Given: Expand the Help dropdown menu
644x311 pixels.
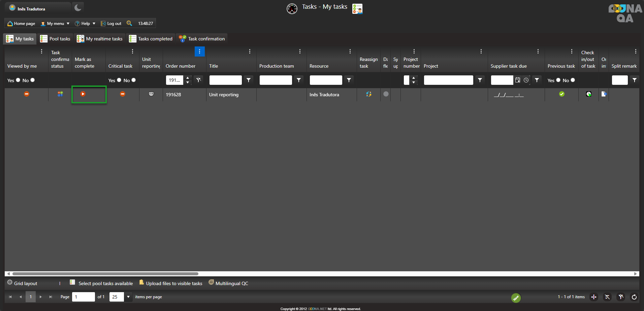Looking at the screenshot, I should click(x=85, y=24).
